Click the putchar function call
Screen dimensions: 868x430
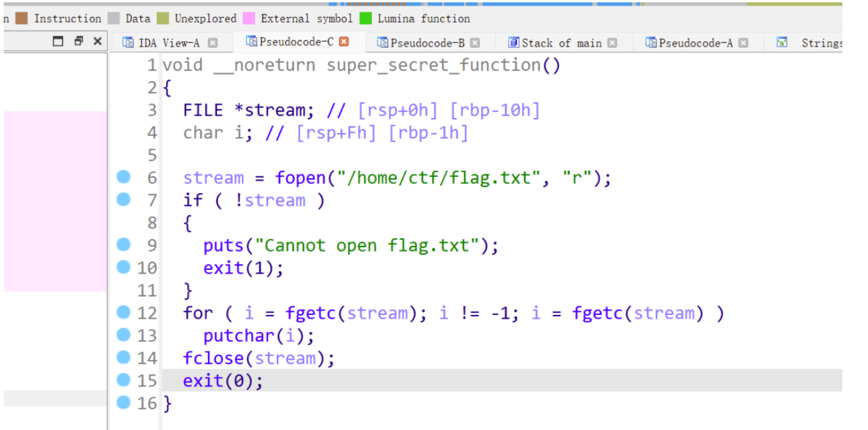tap(239, 336)
